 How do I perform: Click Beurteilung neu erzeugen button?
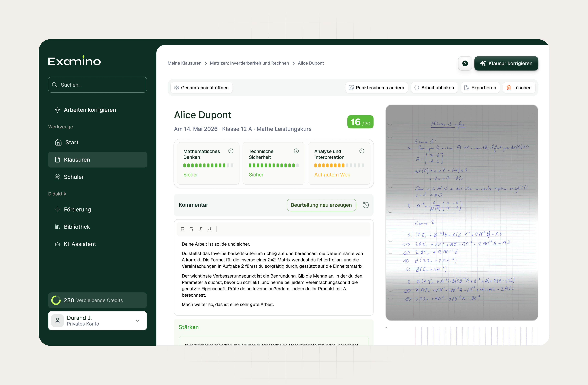point(321,205)
